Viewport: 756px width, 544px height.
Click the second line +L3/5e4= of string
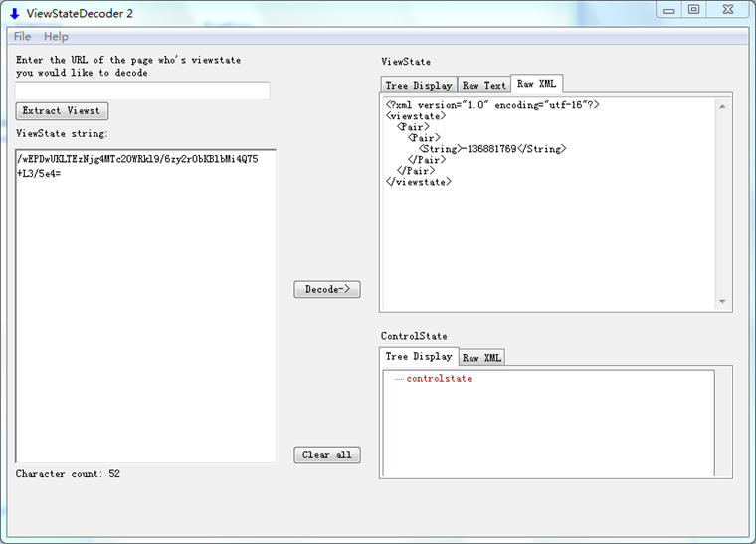coord(39,173)
